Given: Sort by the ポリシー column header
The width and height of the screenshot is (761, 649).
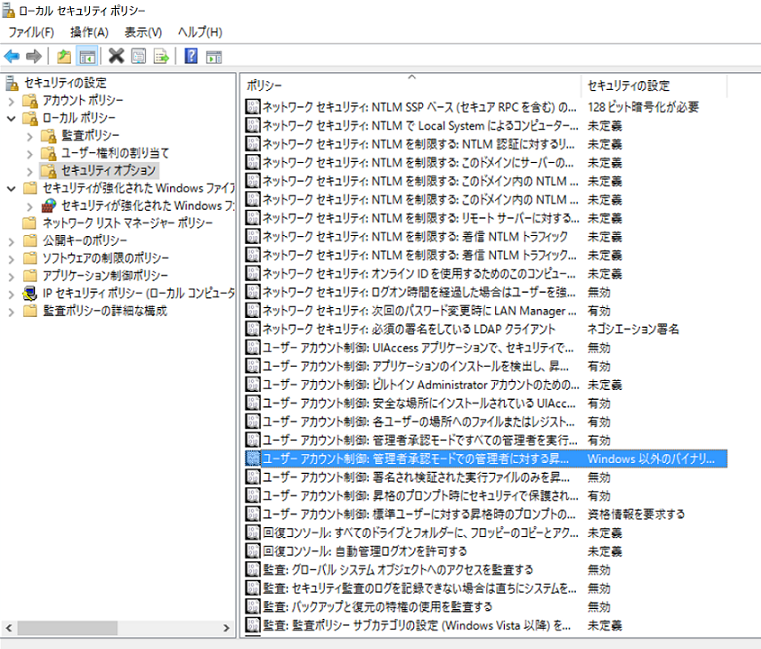Looking at the screenshot, I should (411, 85).
